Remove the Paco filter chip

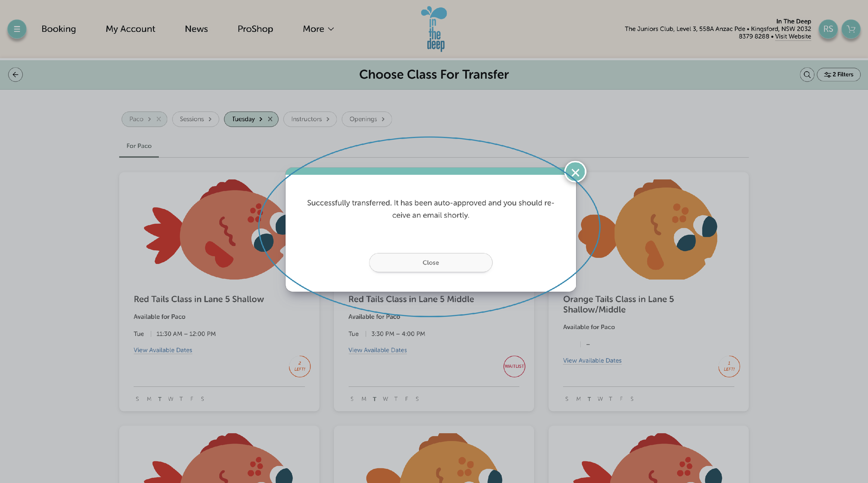click(x=159, y=119)
